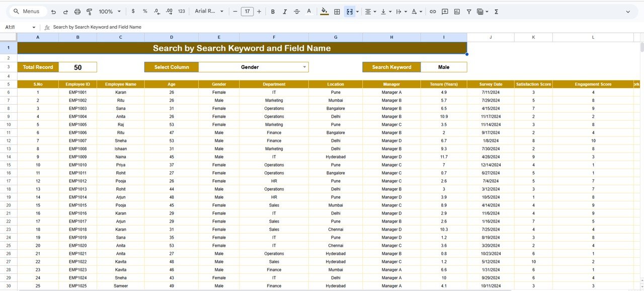Format as currency with dollar button
The width and height of the screenshot is (644, 291).
(x=133, y=12)
